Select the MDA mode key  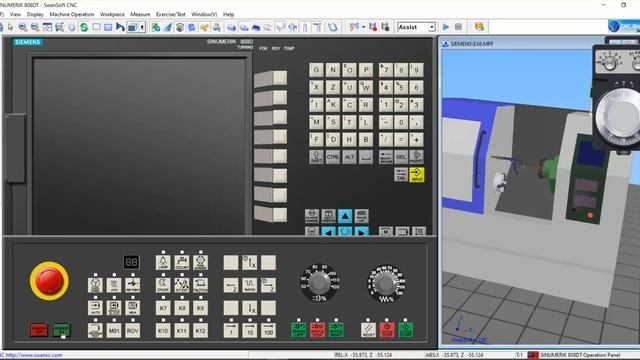[x=133, y=307]
